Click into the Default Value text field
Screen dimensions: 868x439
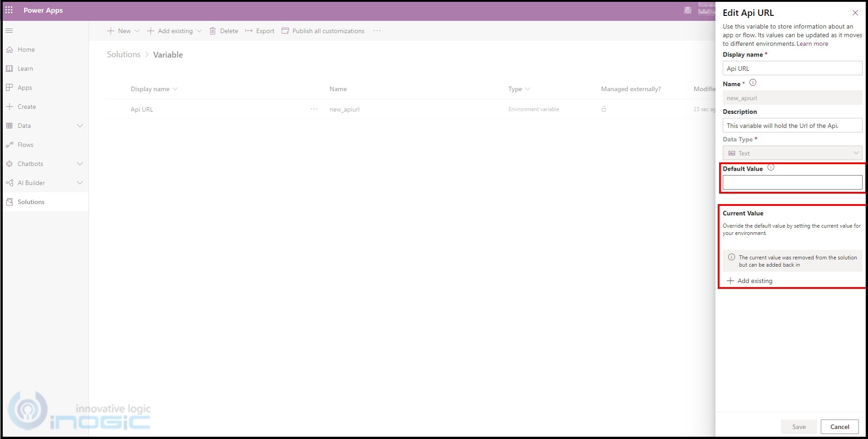792,182
